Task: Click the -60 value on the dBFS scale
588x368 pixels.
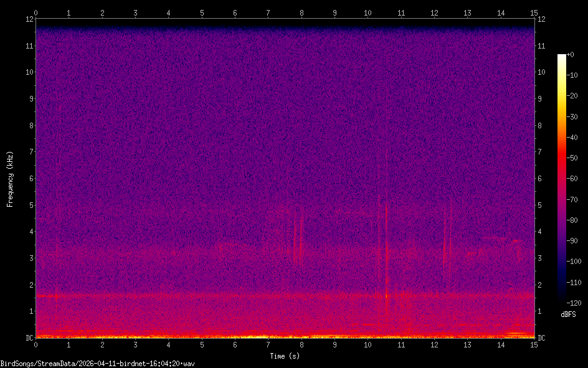Action: click(577, 179)
